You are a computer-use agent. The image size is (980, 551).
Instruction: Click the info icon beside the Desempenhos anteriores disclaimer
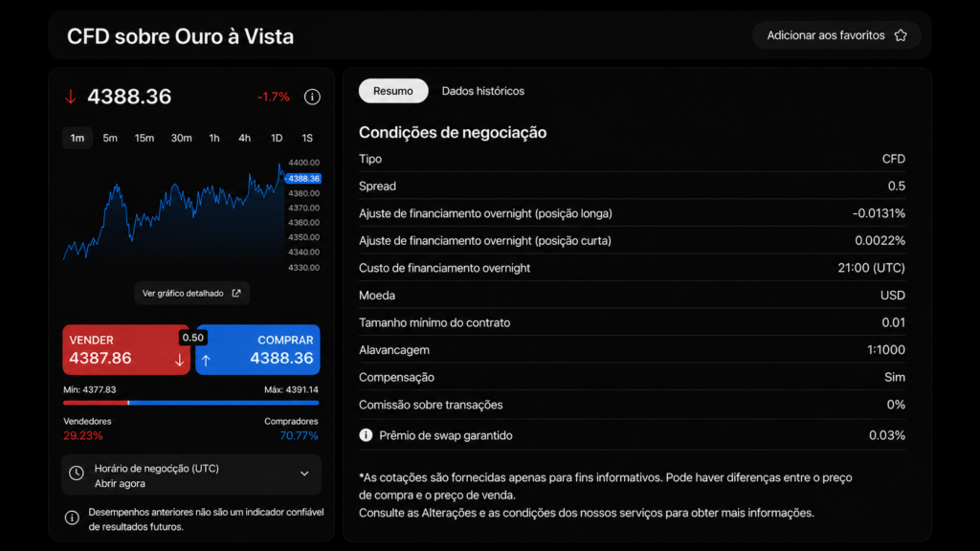(x=72, y=518)
